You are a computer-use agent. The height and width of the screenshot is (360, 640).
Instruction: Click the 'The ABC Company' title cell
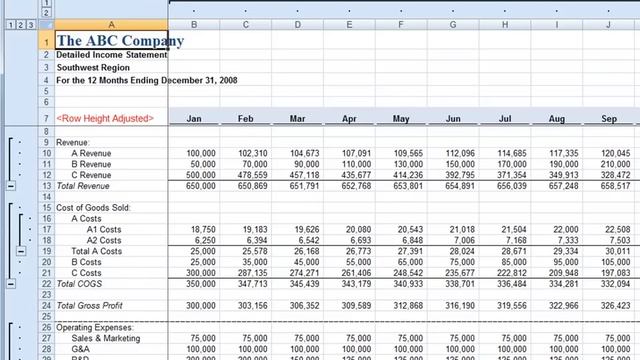[x=111, y=40]
